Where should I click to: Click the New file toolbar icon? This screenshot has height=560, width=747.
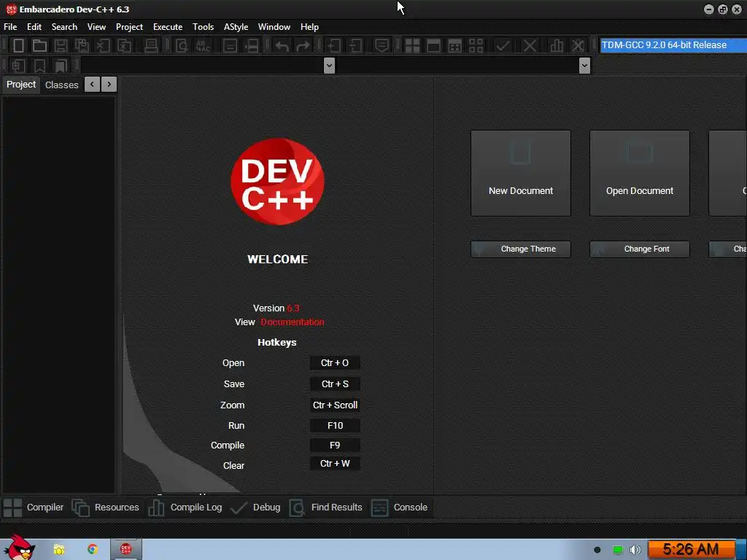[18, 46]
